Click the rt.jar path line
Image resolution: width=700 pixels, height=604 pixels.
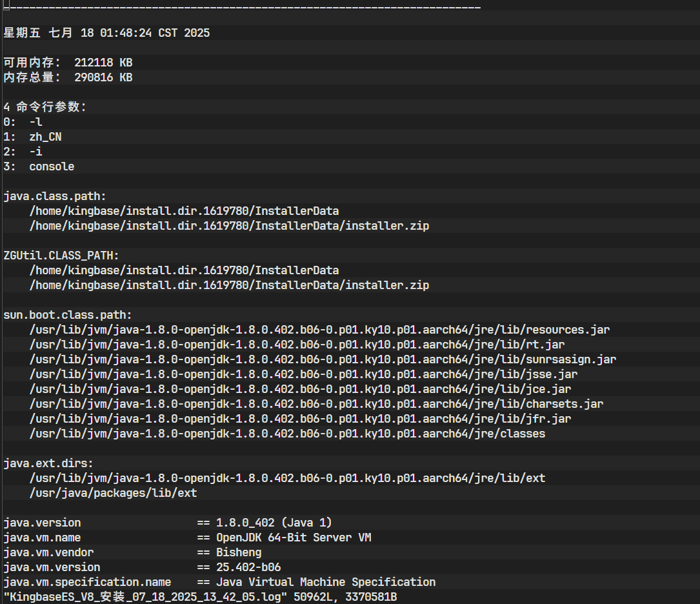[x=297, y=345]
